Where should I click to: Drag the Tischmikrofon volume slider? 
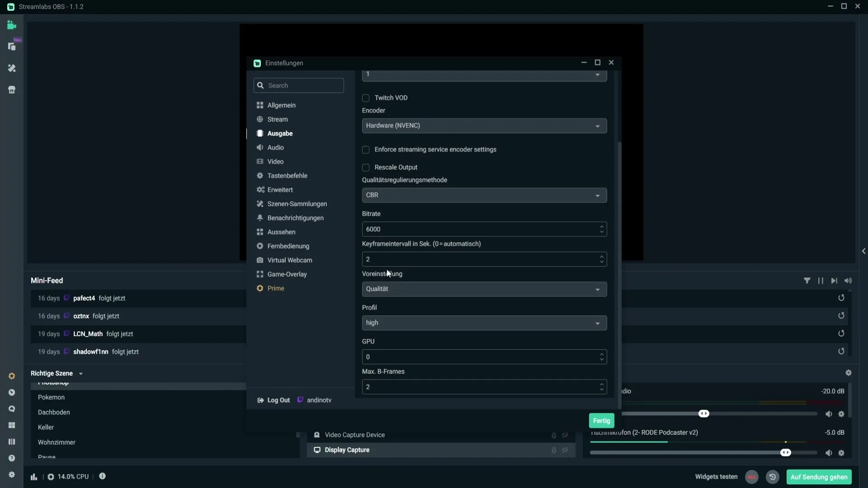tap(787, 453)
